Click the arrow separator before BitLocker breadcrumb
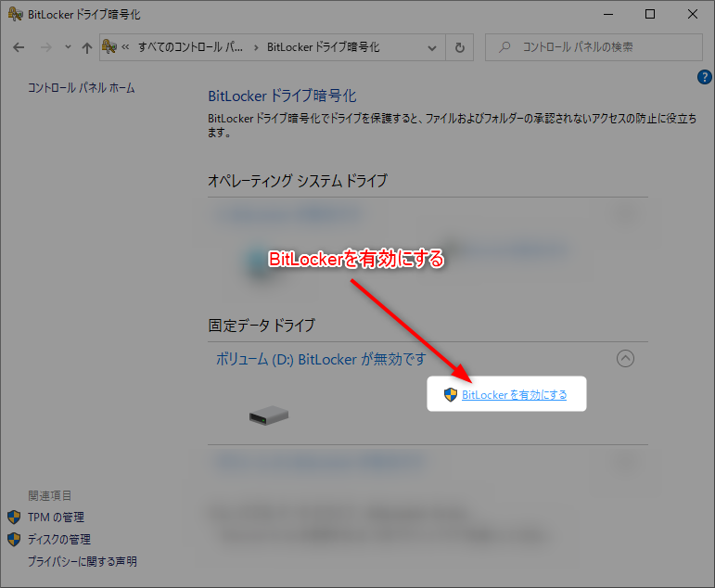This screenshot has height=588, width=715. point(256,47)
